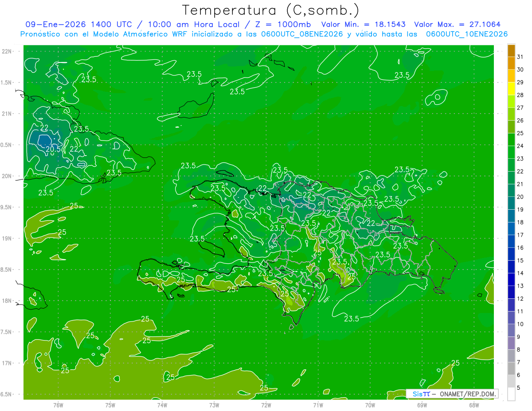Click the color scale label '31'
Screen dimensions: 532x411
point(520,56)
